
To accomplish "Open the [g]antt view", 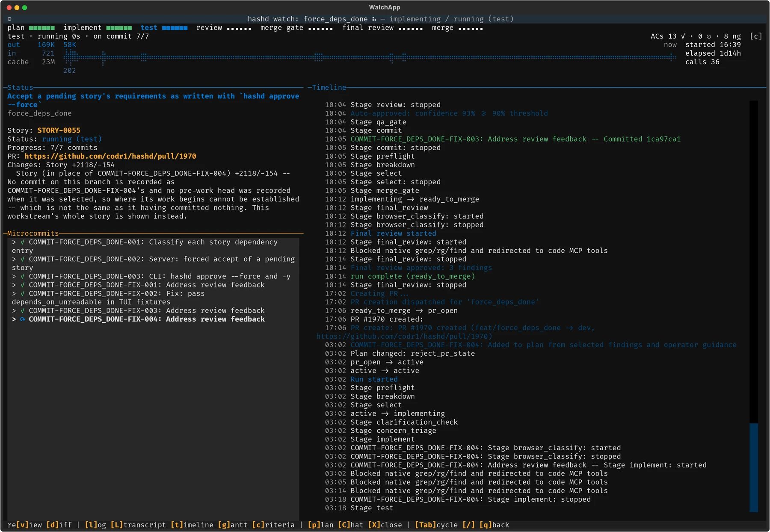I will pos(233,525).
